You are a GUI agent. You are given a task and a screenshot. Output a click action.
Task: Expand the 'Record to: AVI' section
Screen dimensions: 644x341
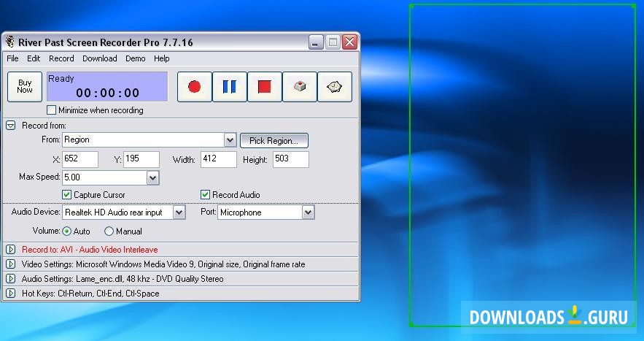[x=11, y=250]
